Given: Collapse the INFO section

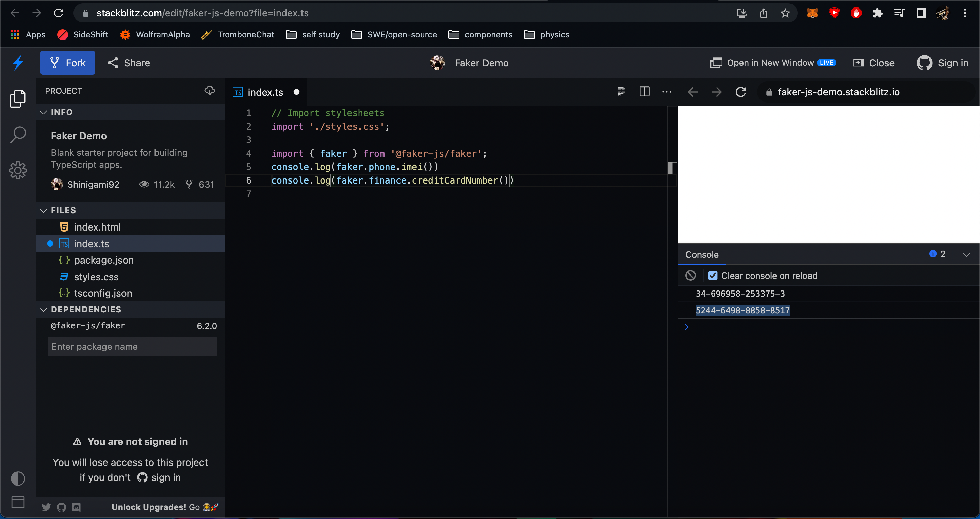Looking at the screenshot, I should point(43,112).
